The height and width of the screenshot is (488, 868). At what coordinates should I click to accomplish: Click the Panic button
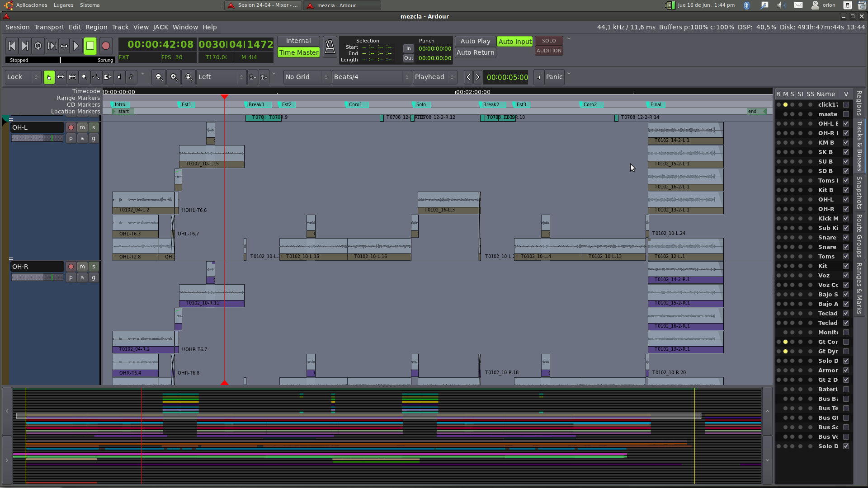[x=554, y=77]
